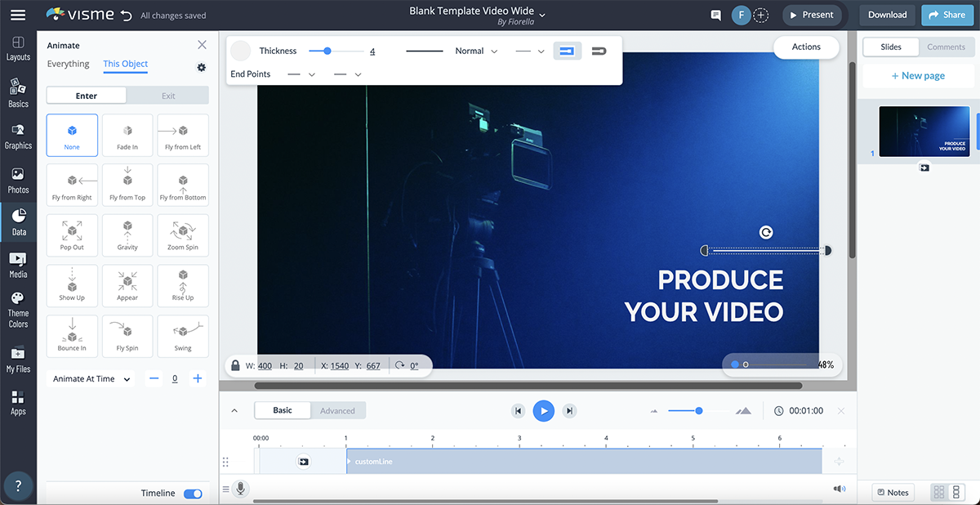This screenshot has height=505, width=980.
Task: Switch to the Everything tab
Action: click(68, 64)
